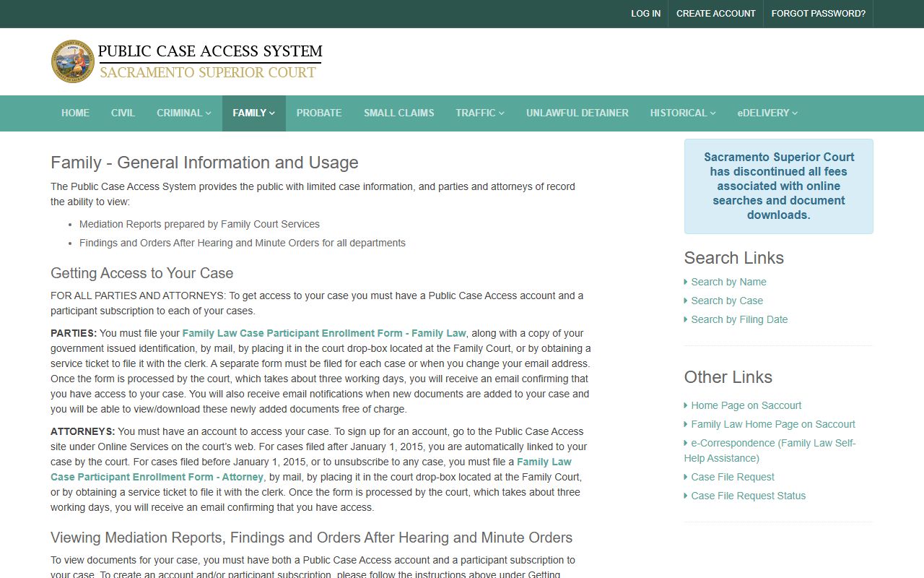Screen dimensions: 924x578
Task: Select Small Claims in the navigation bar
Action: (399, 113)
